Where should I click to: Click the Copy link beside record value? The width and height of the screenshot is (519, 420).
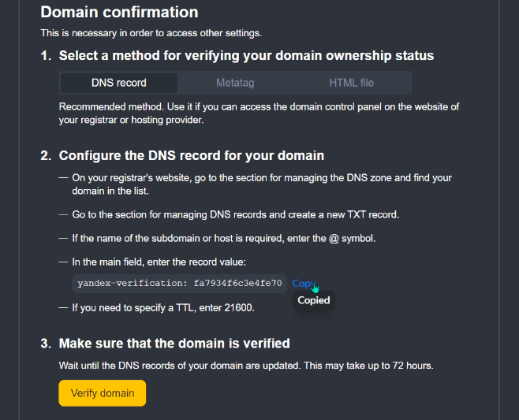point(303,284)
